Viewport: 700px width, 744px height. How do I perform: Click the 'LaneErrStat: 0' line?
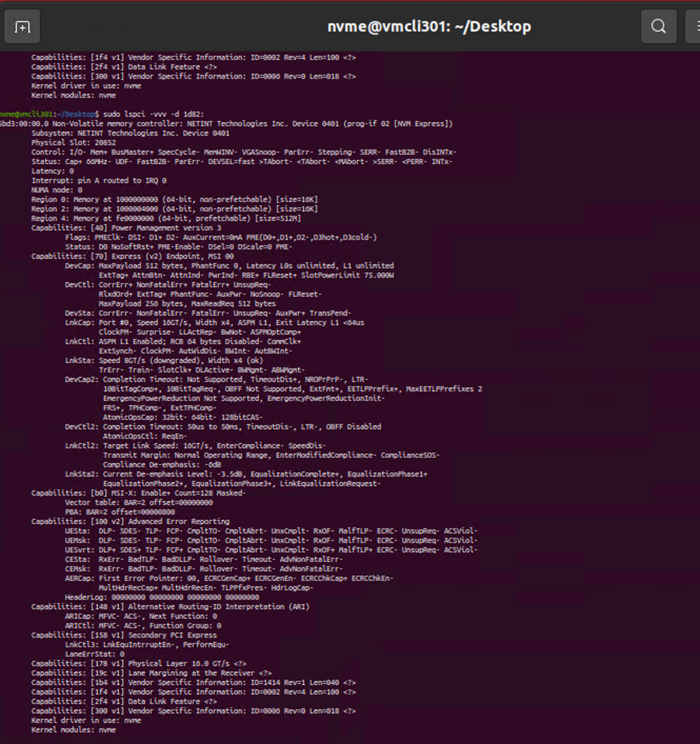(95, 655)
